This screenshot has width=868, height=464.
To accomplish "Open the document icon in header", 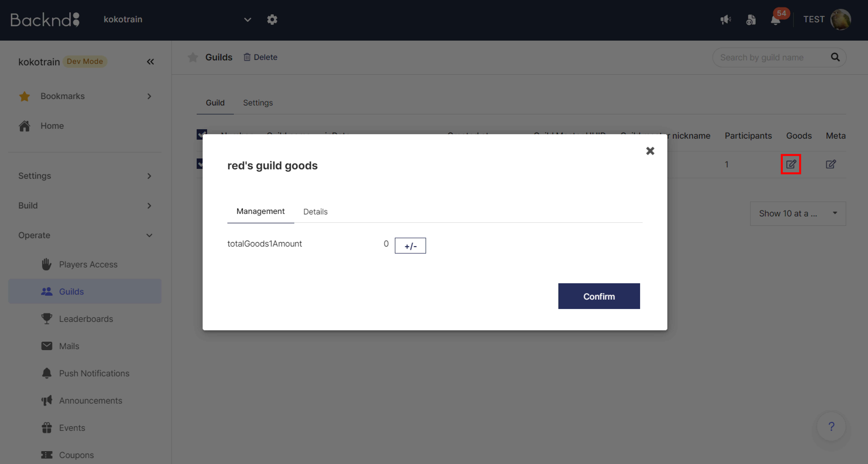I will coord(751,20).
